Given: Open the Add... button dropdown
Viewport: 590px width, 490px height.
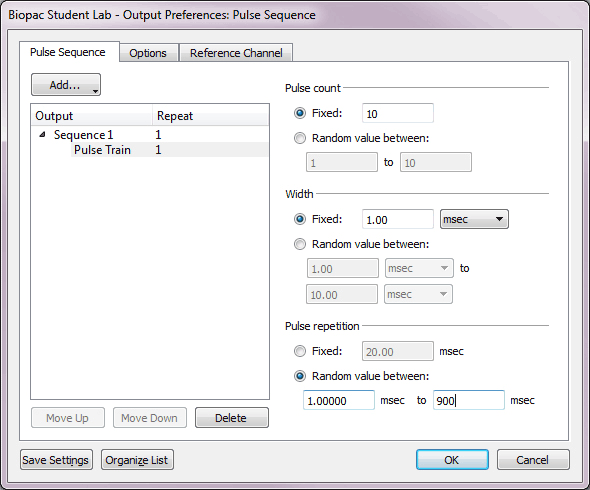Looking at the screenshot, I should pos(66,85).
